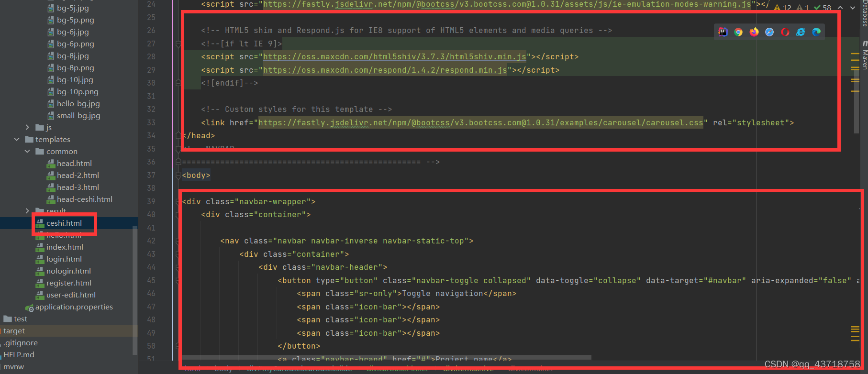Go to next highlighted error arrow
This screenshot has height=374, width=868.
853,8
